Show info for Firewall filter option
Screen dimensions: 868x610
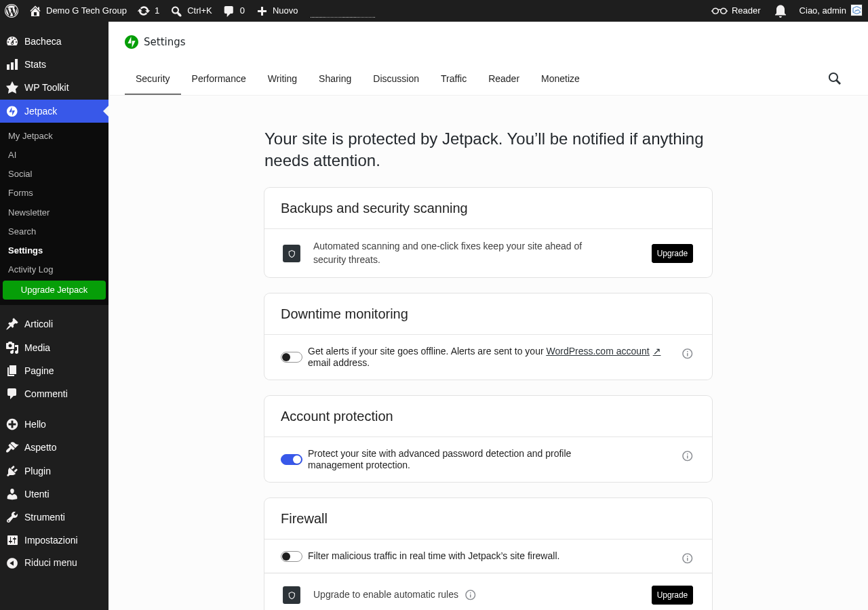pyautogui.click(x=688, y=558)
